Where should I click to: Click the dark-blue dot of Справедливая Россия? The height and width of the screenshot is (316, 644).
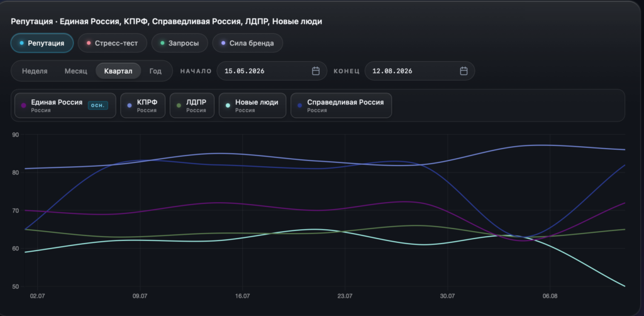pyautogui.click(x=300, y=106)
